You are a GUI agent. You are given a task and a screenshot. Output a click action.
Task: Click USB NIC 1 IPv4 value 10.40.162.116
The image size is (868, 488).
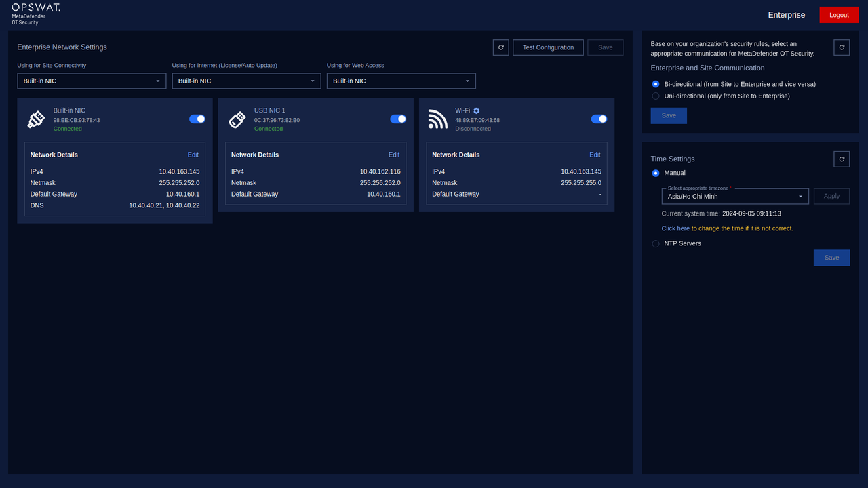point(380,171)
